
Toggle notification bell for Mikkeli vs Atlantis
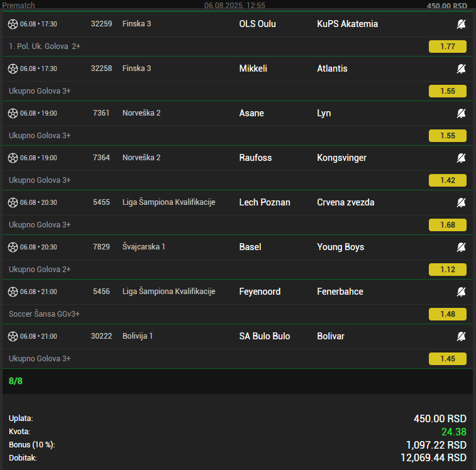(x=461, y=68)
